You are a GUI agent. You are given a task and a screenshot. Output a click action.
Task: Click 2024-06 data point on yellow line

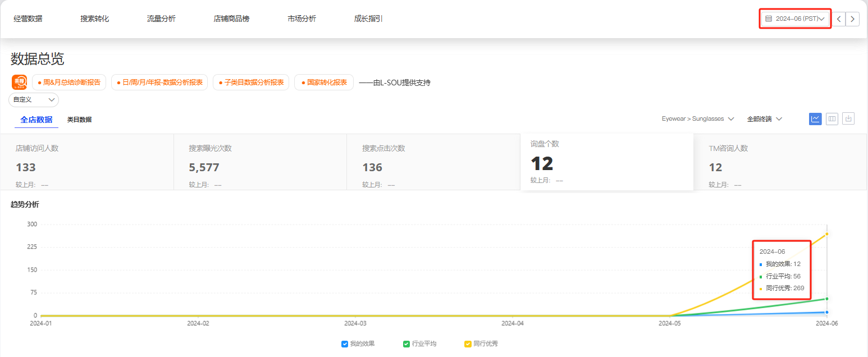(827, 234)
